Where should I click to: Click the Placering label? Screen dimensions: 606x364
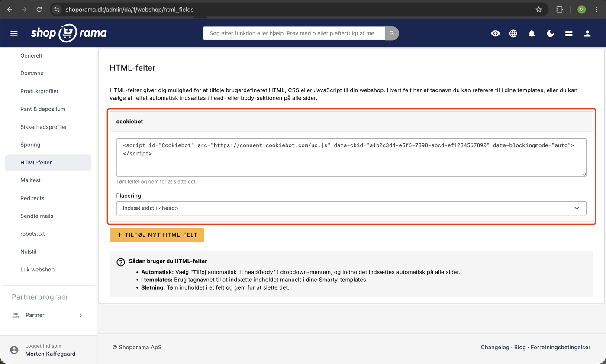[x=129, y=196]
